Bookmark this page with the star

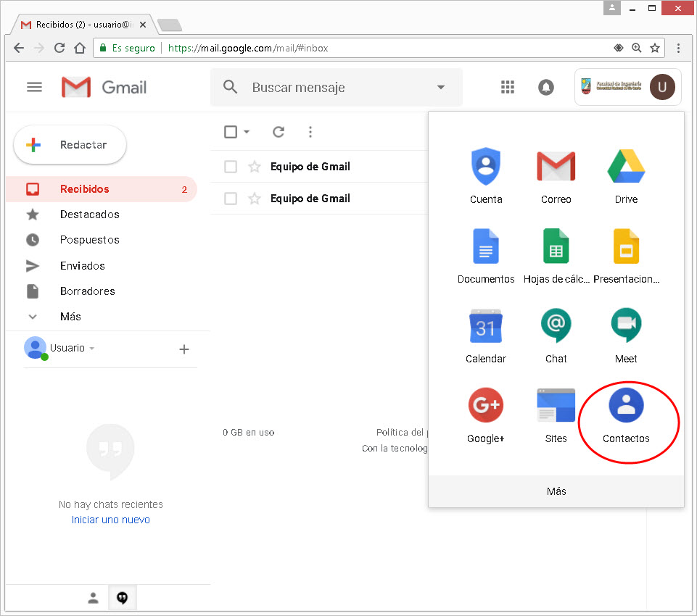(655, 48)
